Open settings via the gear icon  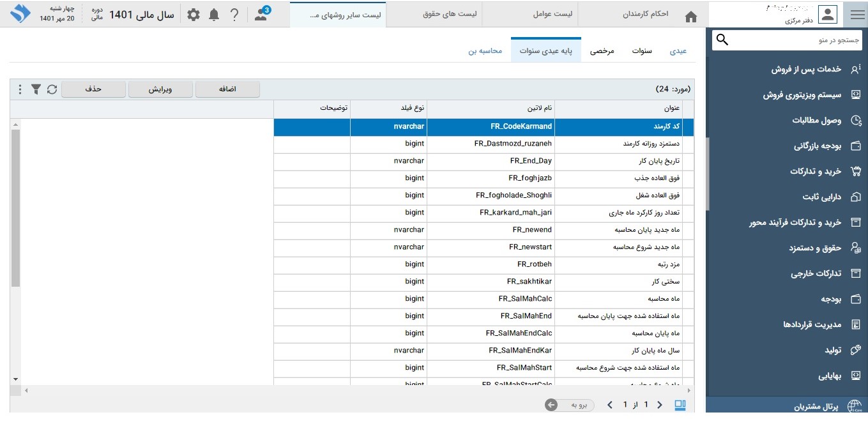click(x=193, y=15)
